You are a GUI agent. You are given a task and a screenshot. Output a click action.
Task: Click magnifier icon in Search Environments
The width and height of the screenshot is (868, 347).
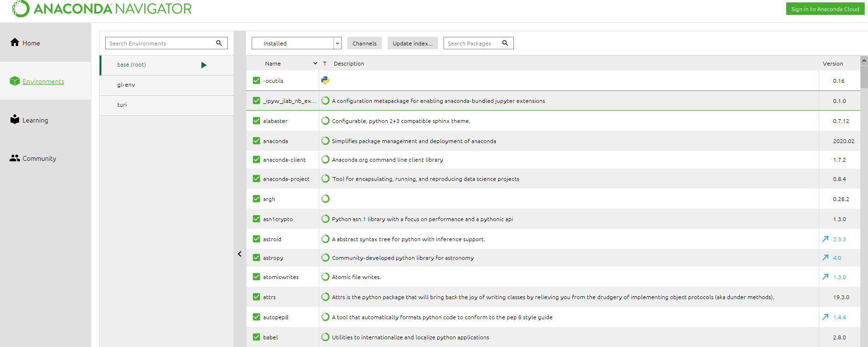tap(219, 43)
